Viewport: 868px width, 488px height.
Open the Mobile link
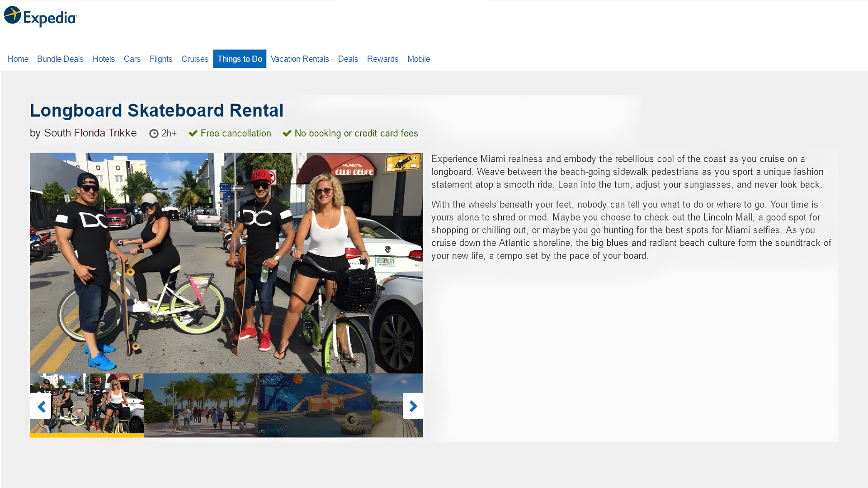pos(419,59)
